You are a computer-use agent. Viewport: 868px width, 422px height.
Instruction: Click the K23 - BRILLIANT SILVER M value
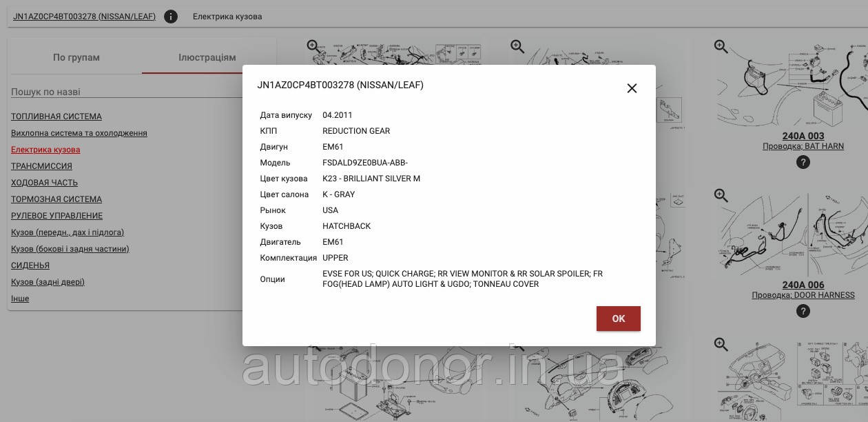coord(371,179)
